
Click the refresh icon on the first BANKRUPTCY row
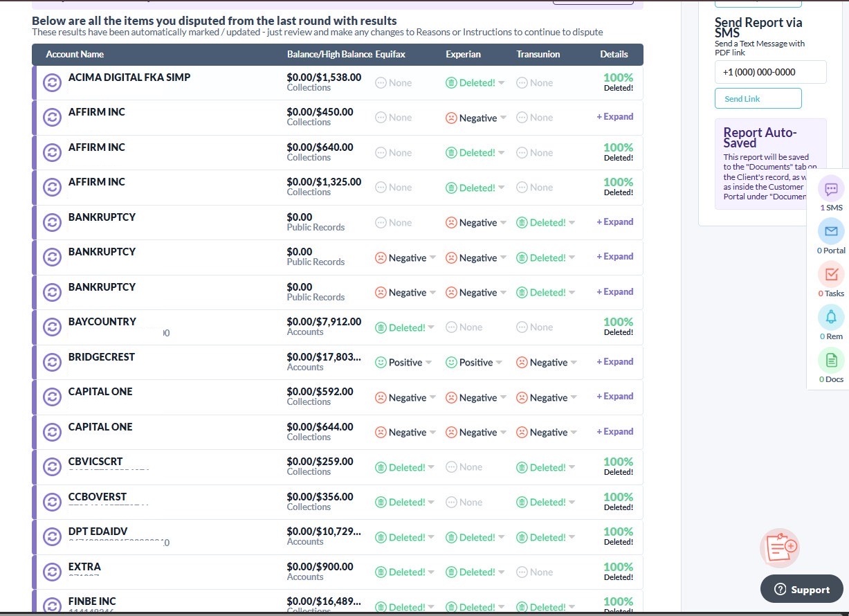pos(52,221)
